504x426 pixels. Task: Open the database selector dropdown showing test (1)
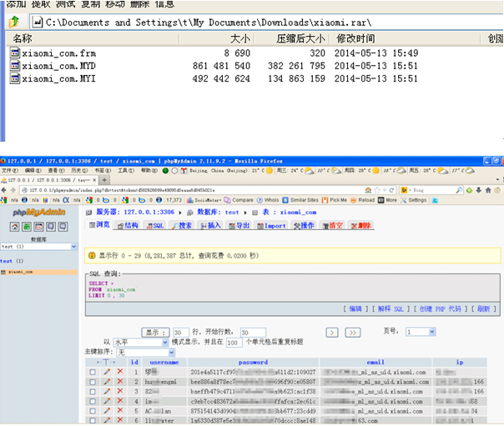click(x=38, y=247)
